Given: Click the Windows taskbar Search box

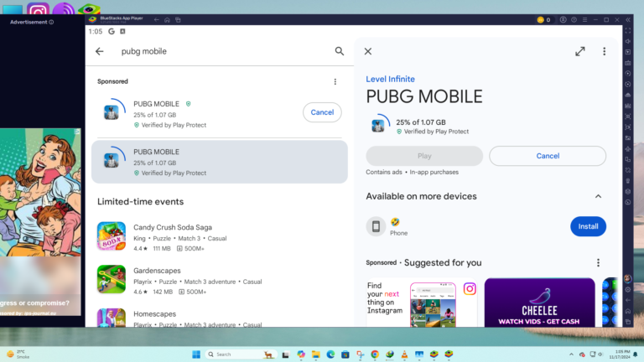Looking at the screenshot, I should (241, 354).
